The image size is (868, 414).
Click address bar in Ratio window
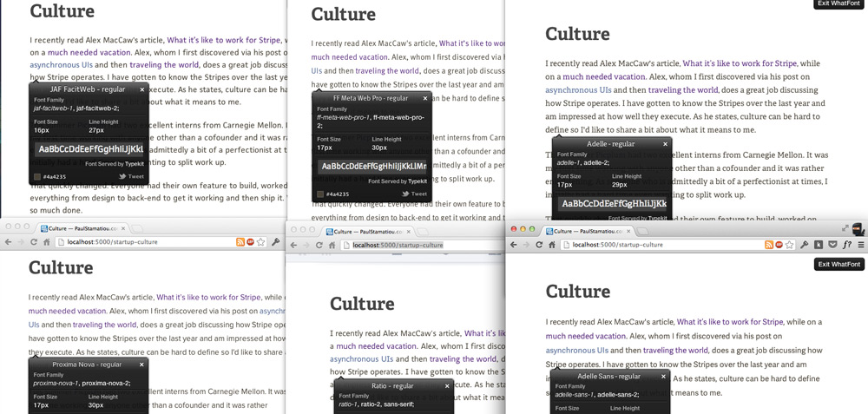click(x=422, y=245)
